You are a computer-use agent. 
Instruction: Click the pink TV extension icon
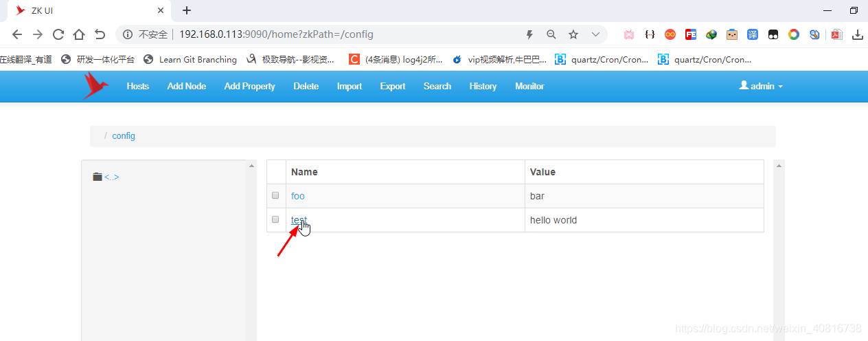click(x=628, y=34)
